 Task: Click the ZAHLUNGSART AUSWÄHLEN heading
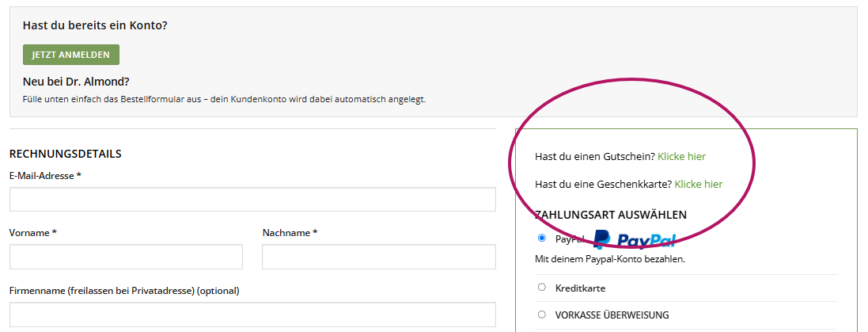[611, 215]
